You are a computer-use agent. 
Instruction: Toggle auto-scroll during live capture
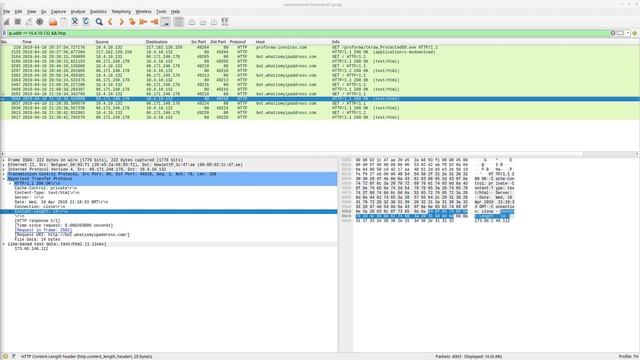pos(165,22)
